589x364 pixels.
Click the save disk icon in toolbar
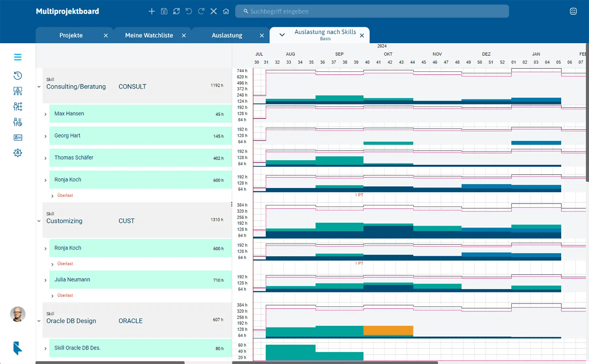click(x=164, y=11)
